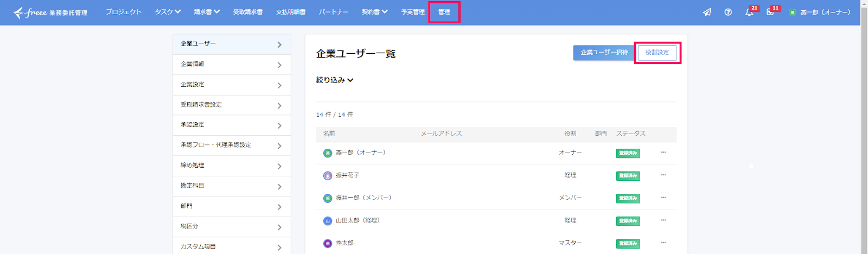Screen dimensions: 868x254
Task: Expand the 契約書 dropdown menu
Action: pyautogui.click(x=375, y=12)
